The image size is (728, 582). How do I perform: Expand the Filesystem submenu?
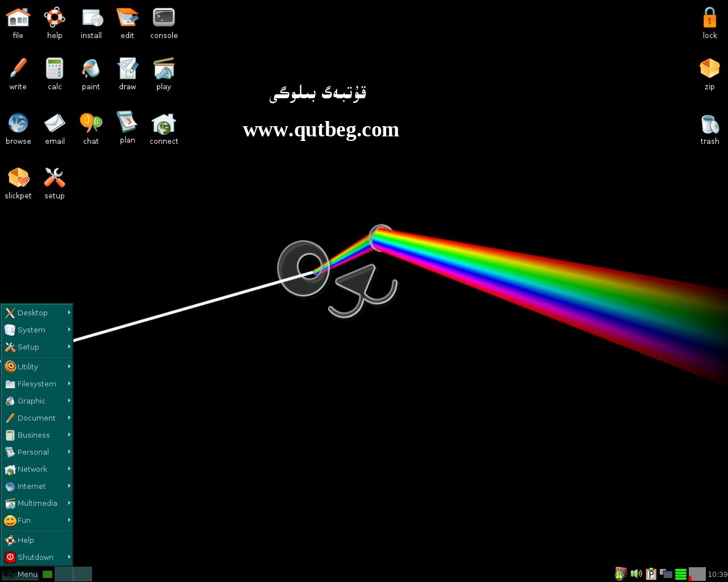[37, 384]
